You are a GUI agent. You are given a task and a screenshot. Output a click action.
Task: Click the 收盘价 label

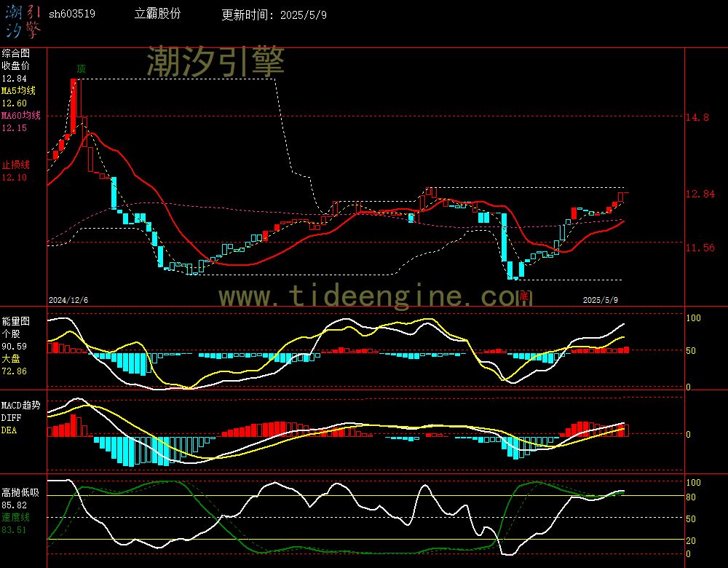tap(15, 66)
